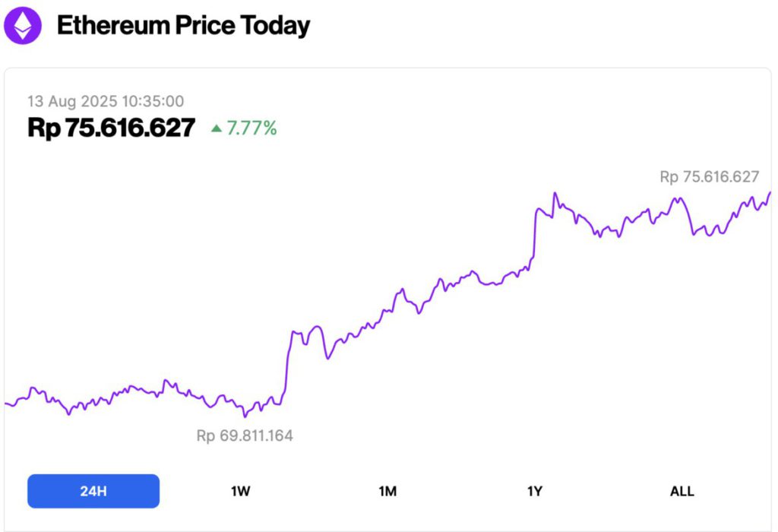The width and height of the screenshot is (778, 532).
Task: Click the large Rp 75.616.627 current price
Action: point(110,128)
